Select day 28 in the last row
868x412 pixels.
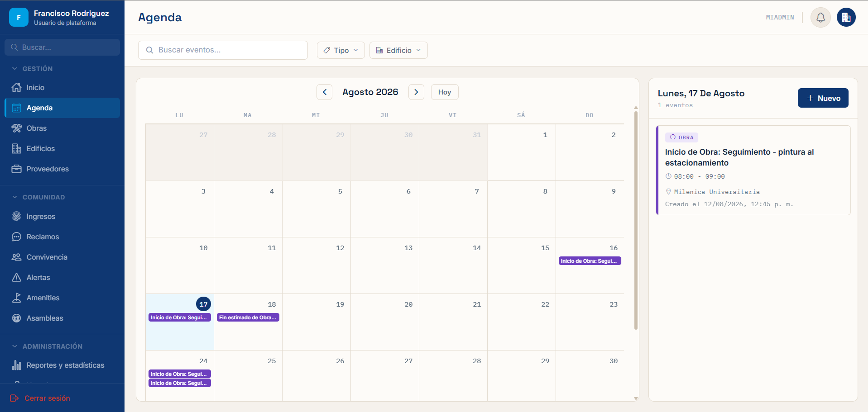click(453, 376)
